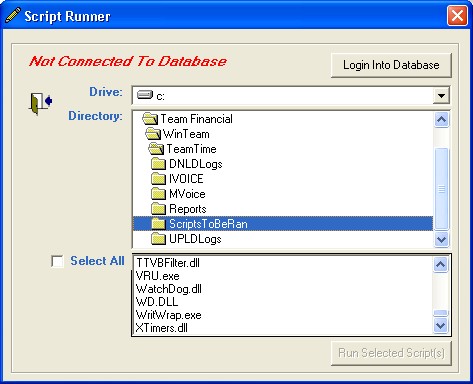Click the TeamTime open folder icon

point(156,149)
